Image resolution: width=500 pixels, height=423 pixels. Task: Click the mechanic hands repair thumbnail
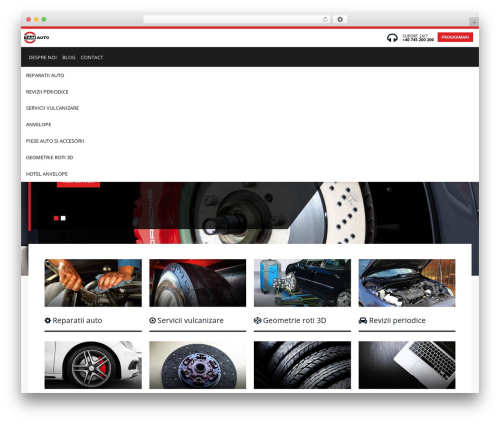93,283
